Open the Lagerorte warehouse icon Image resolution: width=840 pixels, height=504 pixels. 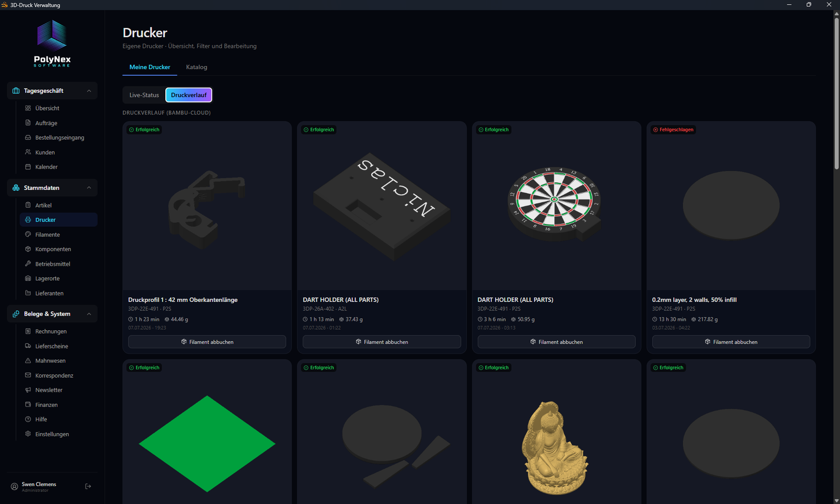tap(28, 279)
